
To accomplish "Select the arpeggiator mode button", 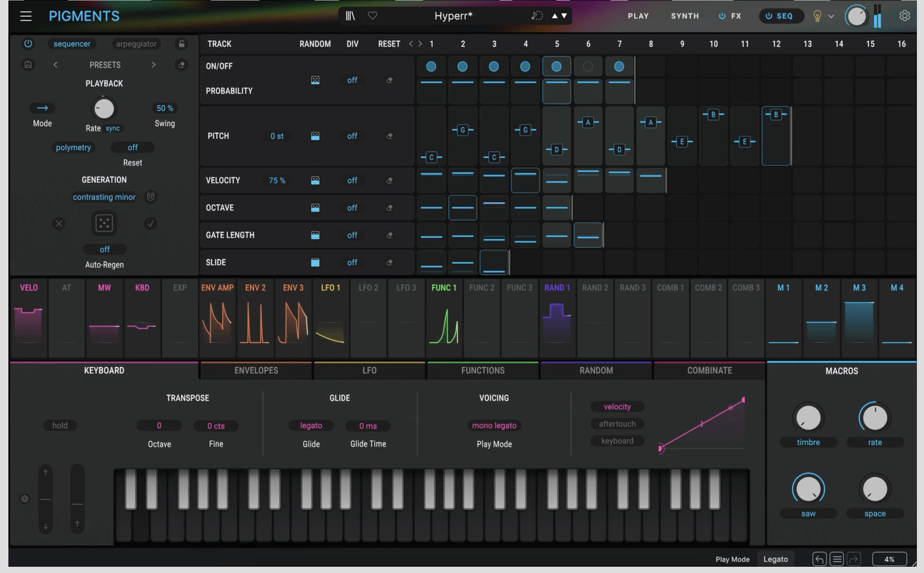I will pyautogui.click(x=136, y=44).
